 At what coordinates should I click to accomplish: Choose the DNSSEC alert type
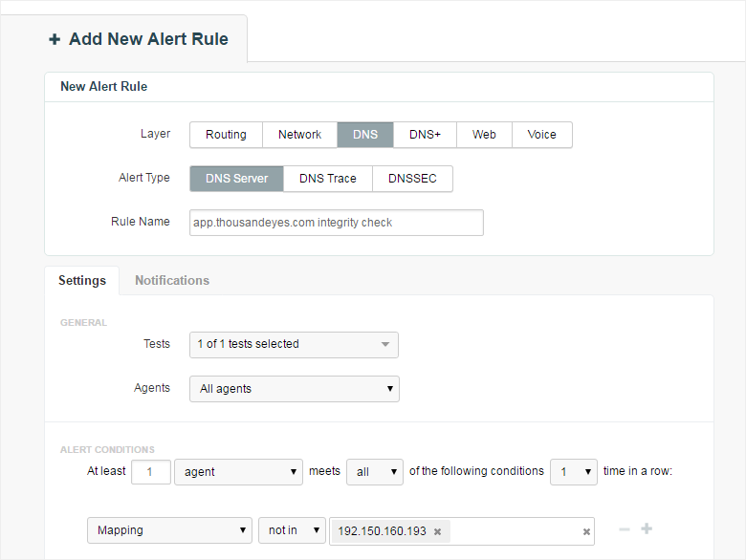413,179
